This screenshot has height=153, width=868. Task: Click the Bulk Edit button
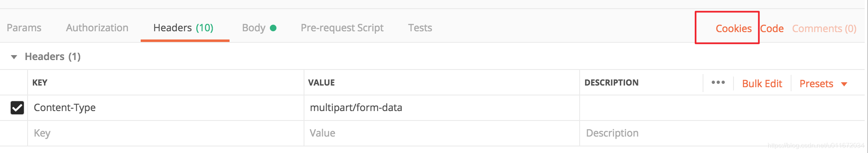(x=762, y=83)
